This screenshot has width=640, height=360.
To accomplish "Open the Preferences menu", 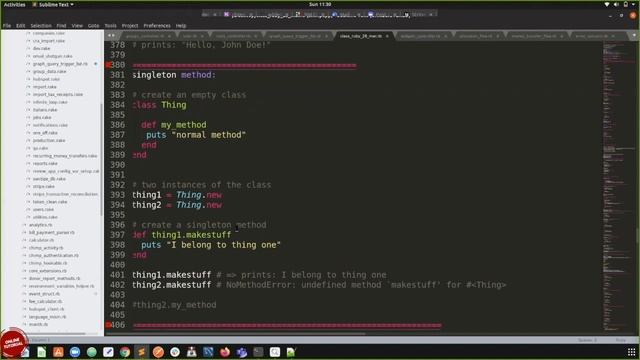I will (x=157, y=25).
